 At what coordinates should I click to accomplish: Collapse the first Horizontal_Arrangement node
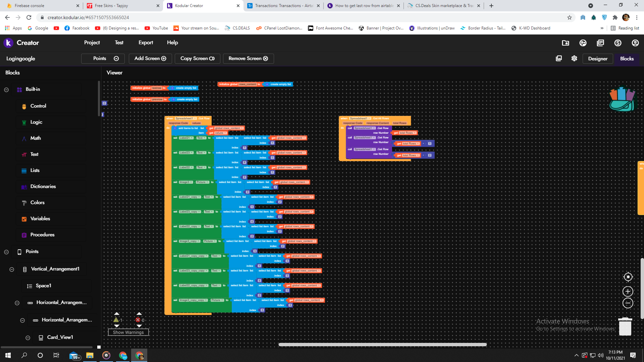click(17, 303)
